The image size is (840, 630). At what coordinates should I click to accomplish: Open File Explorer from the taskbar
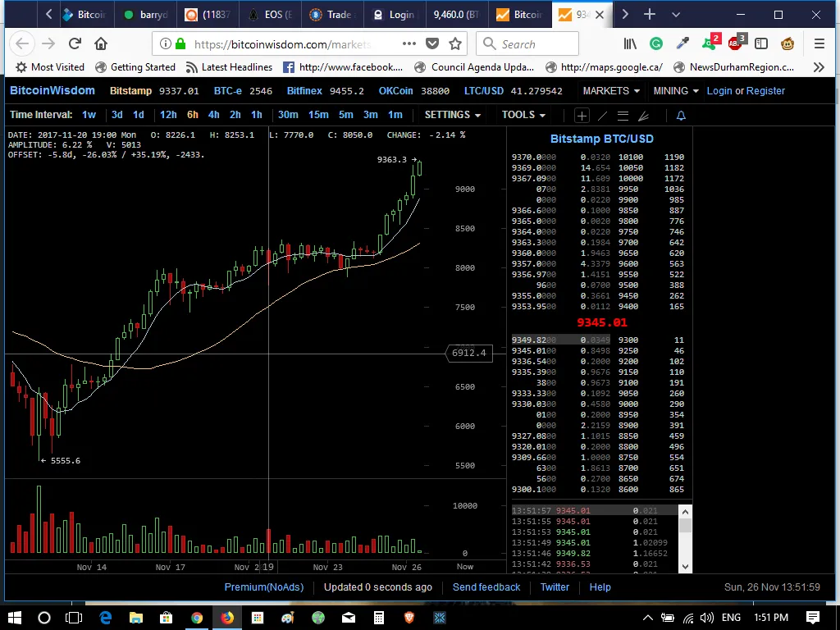136,618
